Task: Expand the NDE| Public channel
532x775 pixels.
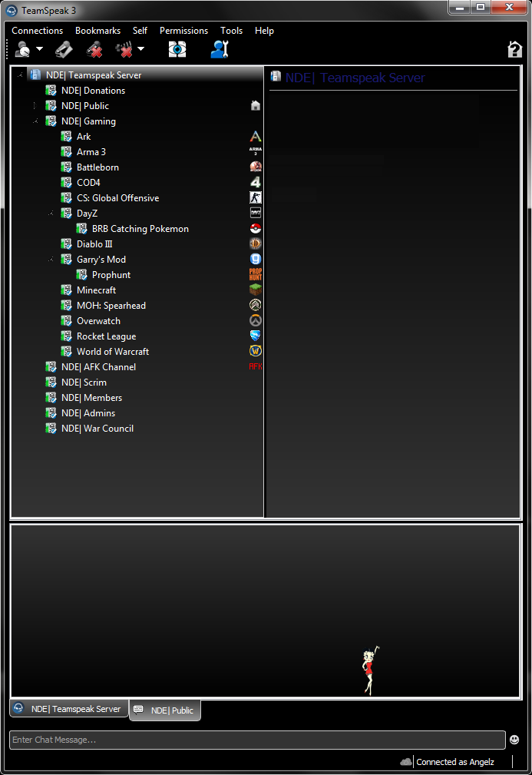Action: pyautogui.click(x=35, y=106)
